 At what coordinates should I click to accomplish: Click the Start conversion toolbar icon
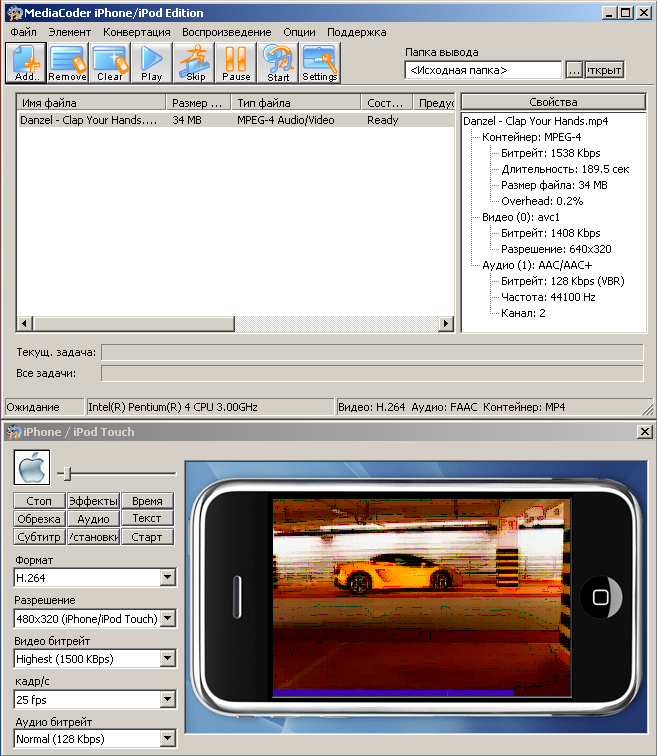(278, 62)
